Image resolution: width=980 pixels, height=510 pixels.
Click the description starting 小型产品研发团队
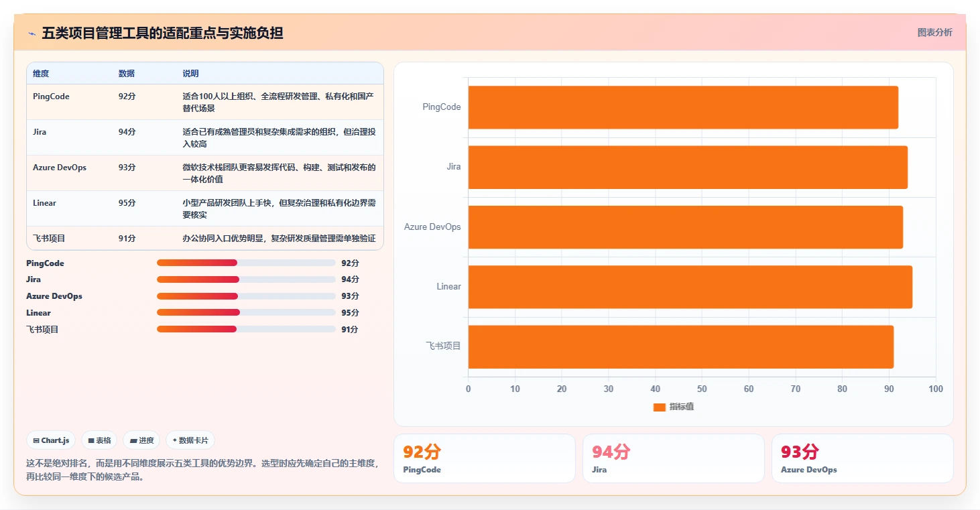(279, 208)
